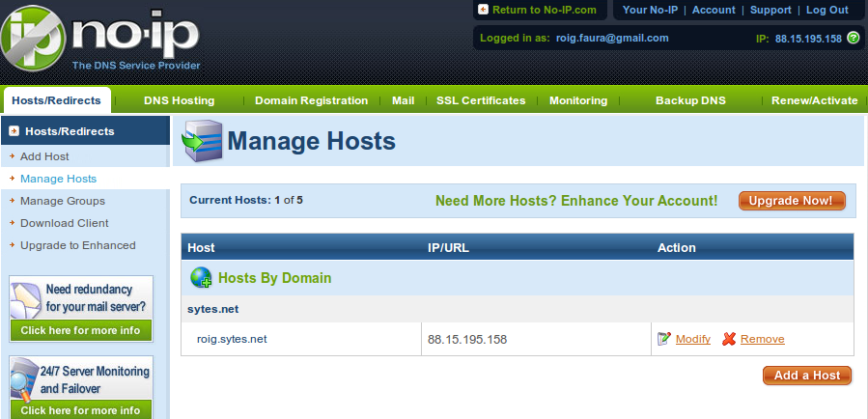Open Your No-IP link

pyautogui.click(x=650, y=10)
